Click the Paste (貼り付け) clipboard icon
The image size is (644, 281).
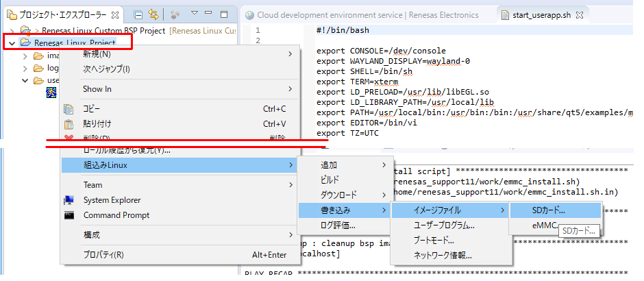(69, 124)
